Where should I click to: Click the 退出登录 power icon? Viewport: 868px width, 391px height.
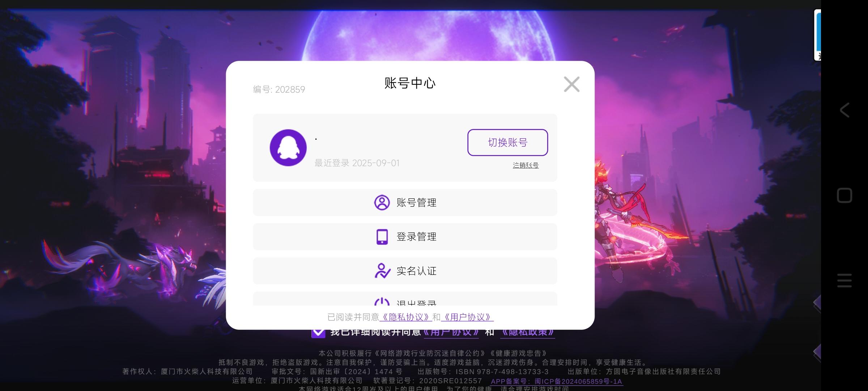click(382, 302)
